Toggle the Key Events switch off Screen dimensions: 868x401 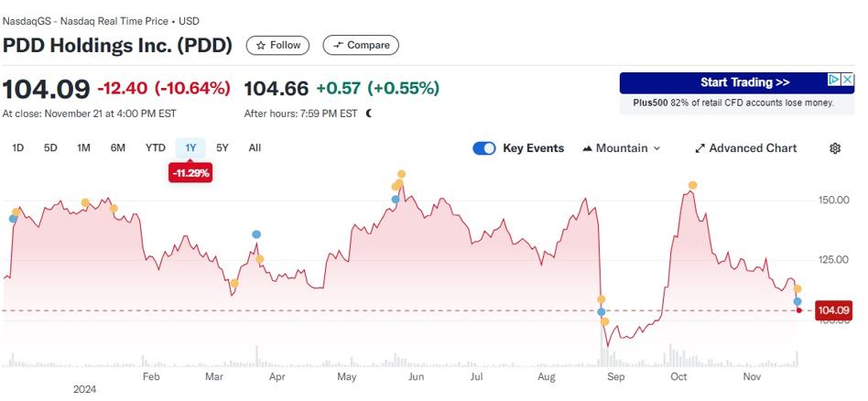point(484,148)
